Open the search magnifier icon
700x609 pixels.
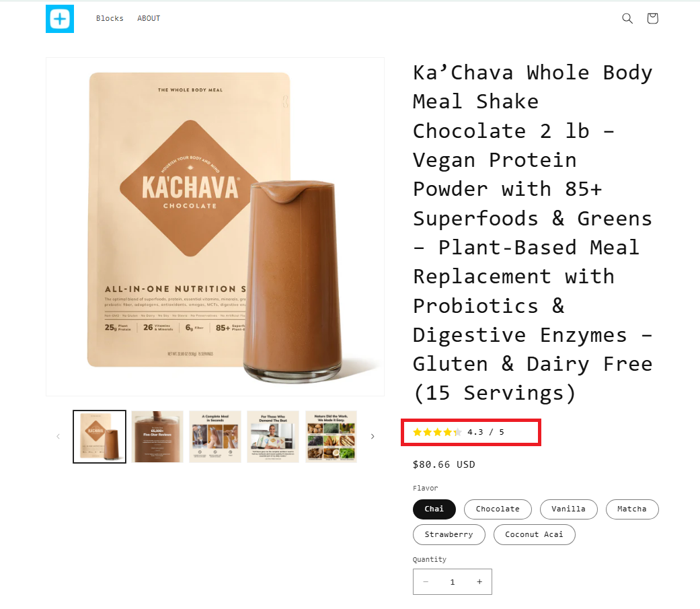[627, 18]
